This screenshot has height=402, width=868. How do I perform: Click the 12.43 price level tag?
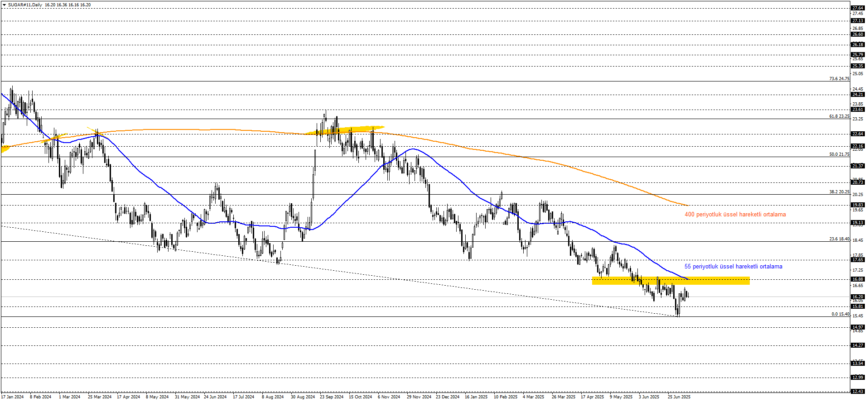click(x=858, y=392)
